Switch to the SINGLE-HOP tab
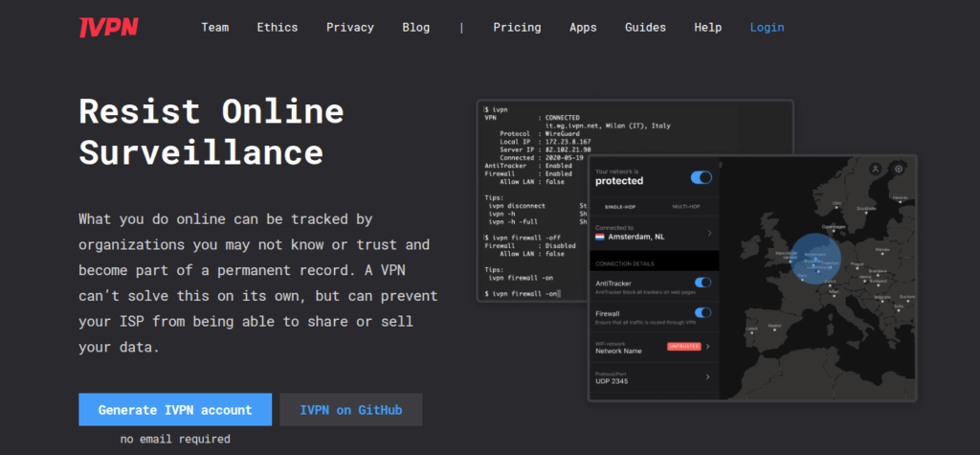Image resolution: width=980 pixels, height=455 pixels. click(x=620, y=207)
